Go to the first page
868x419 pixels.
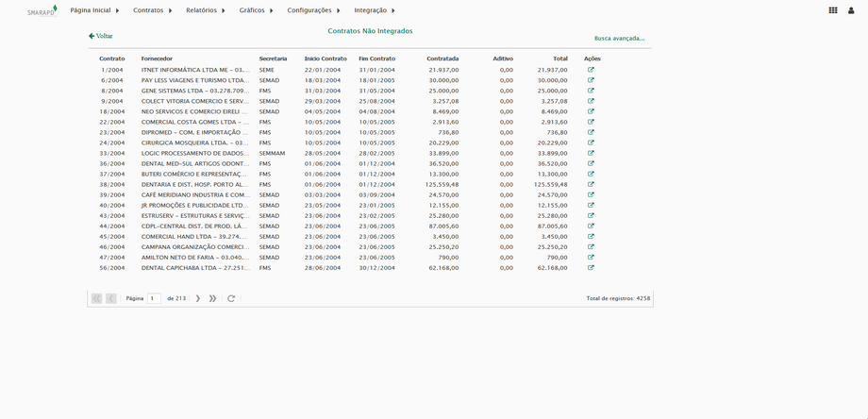click(x=97, y=298)
